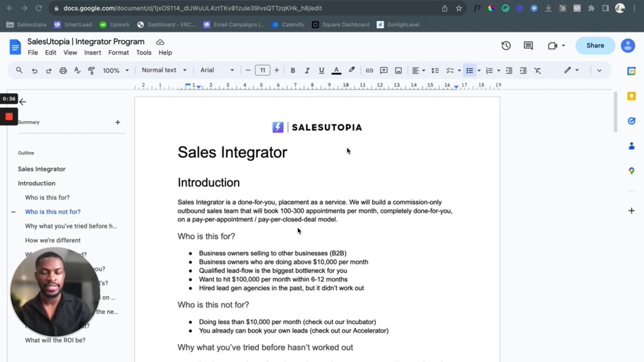Click the search menus magnifier icon
The image size is (644, 362).
19,70
